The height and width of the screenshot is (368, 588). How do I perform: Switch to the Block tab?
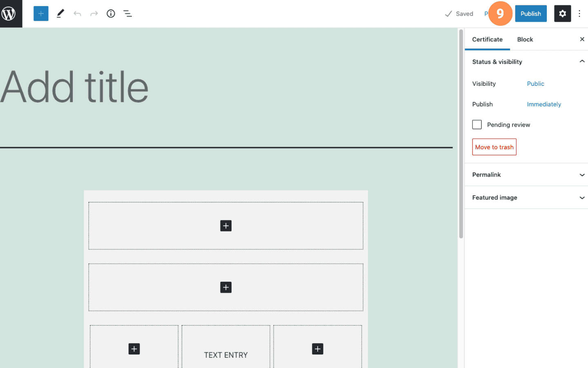point(525,39)
